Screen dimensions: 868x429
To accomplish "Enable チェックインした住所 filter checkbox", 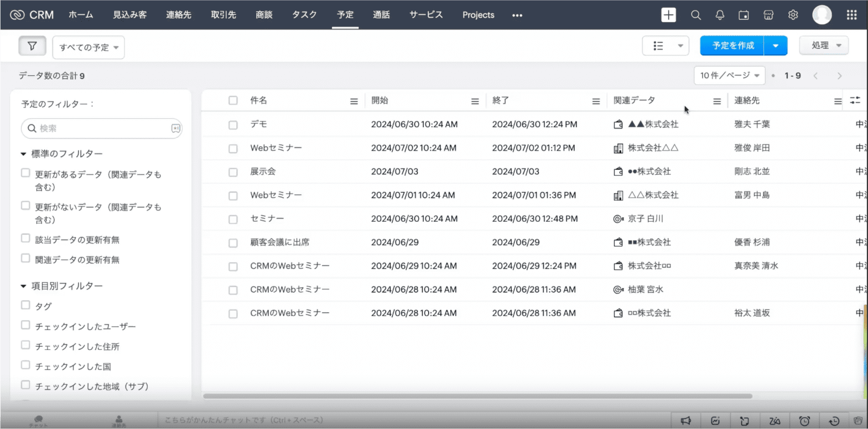I will [25, 345].
